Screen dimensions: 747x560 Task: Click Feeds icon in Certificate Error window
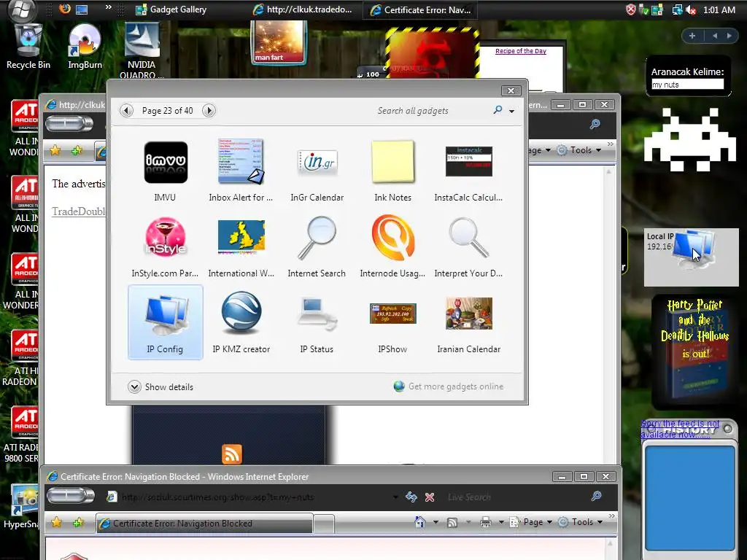[452, 522]
